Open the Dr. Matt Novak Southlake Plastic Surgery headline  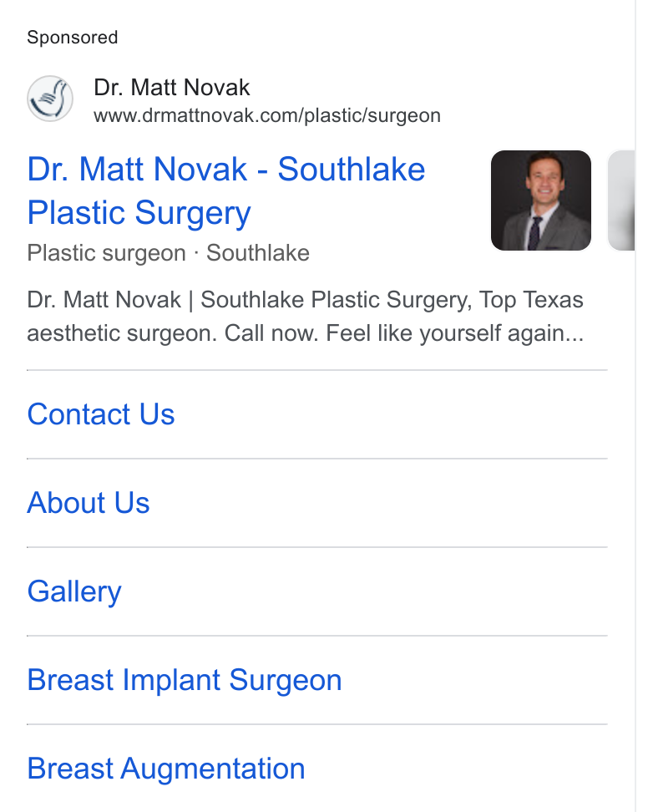(x=226, y=191)
